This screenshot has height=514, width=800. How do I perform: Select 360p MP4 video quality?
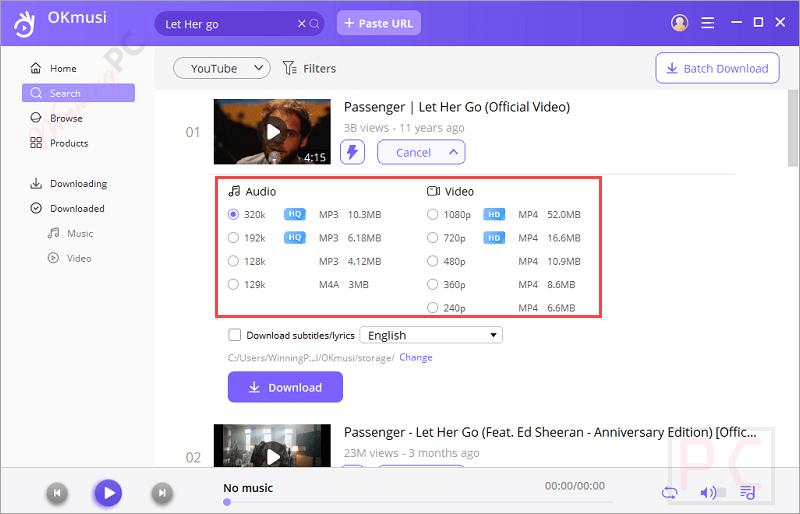coord(433,284)
